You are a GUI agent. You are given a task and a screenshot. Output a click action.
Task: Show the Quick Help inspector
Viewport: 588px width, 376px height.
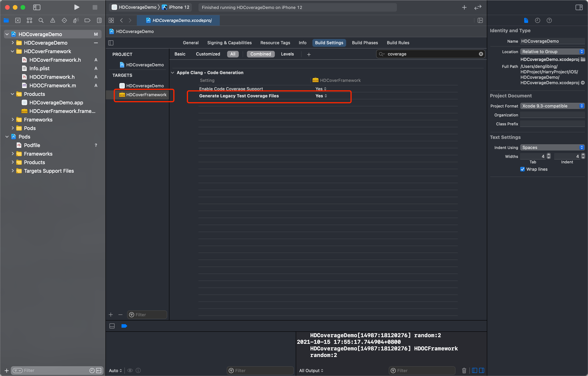(x=549, y=20)
